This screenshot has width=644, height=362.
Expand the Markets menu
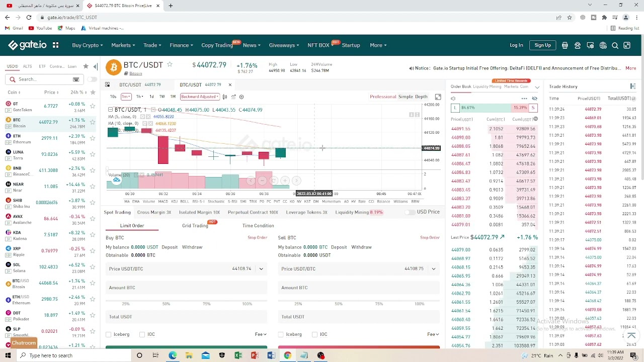coord(123,45)
